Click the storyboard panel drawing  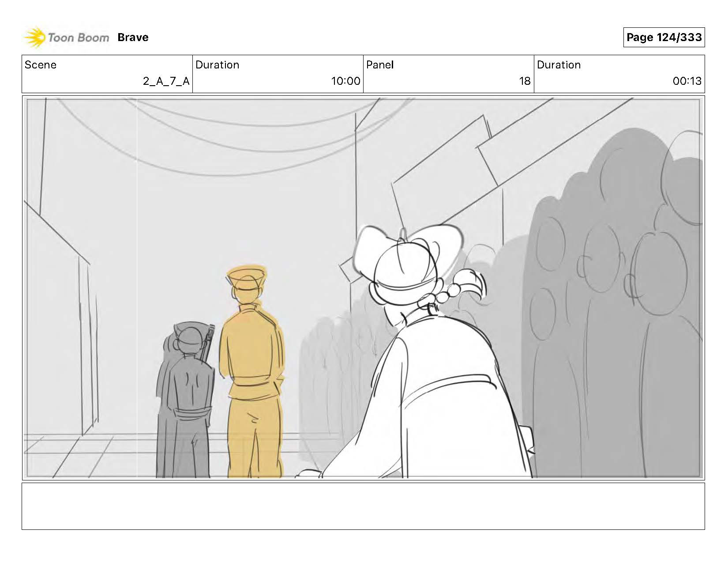363,288
